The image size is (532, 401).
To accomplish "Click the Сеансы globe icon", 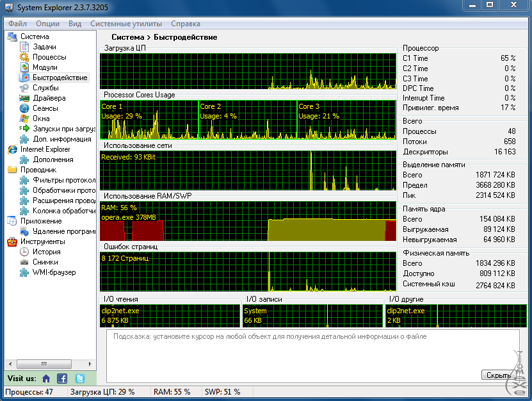I will 24,108.
